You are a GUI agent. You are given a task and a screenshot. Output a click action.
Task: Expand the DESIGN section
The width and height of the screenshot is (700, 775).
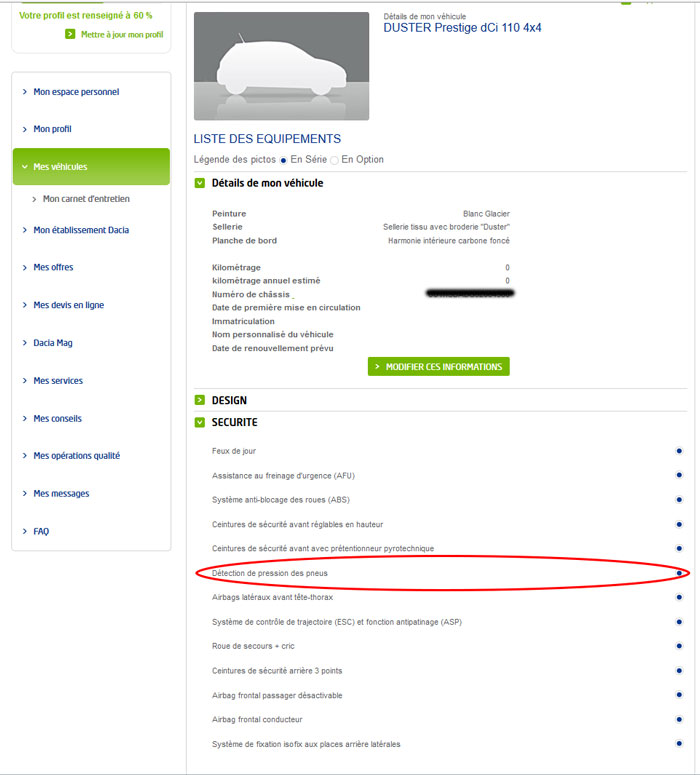[x=200, y=400]
